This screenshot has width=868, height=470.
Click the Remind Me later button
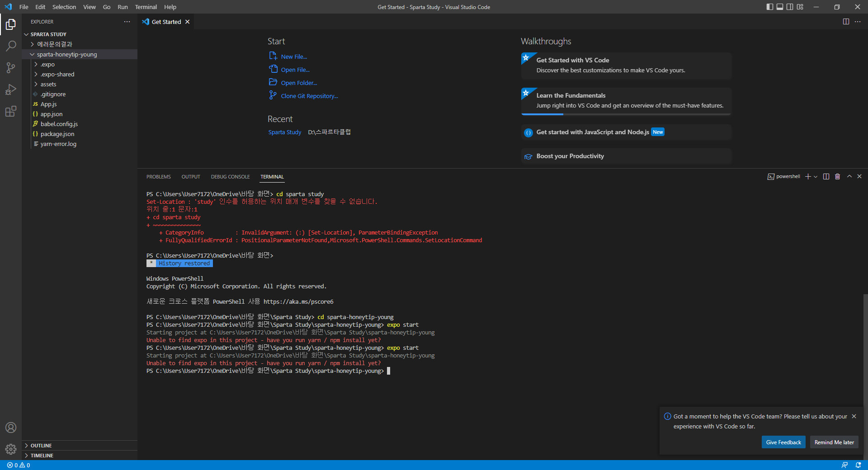834,442
